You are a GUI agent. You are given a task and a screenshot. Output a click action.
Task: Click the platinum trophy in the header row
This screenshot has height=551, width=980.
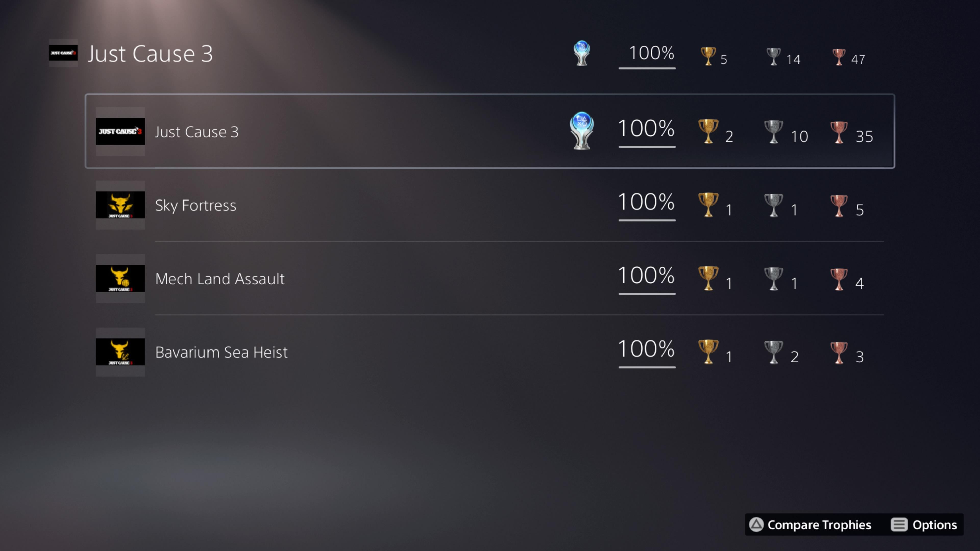pos(581,53)
